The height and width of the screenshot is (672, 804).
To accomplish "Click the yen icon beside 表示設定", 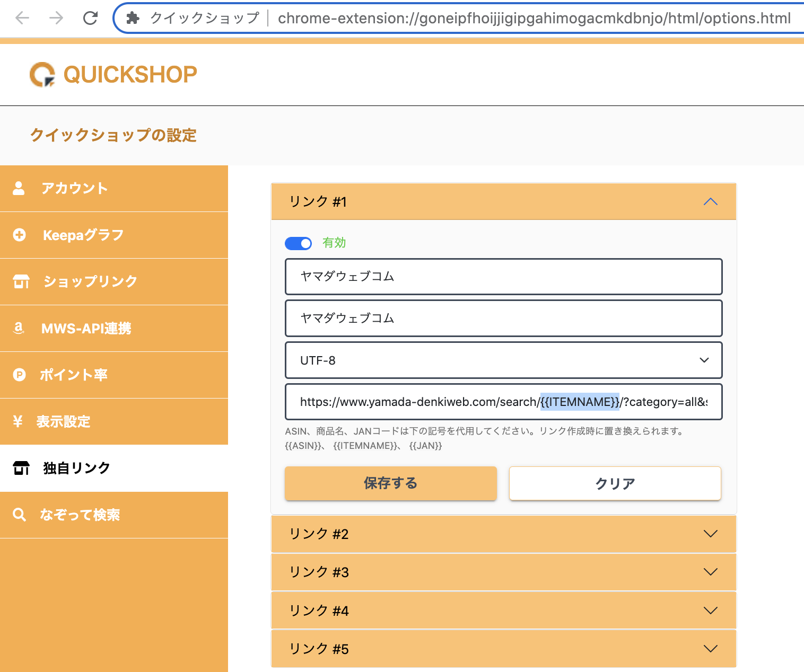I will pos(18,421).
